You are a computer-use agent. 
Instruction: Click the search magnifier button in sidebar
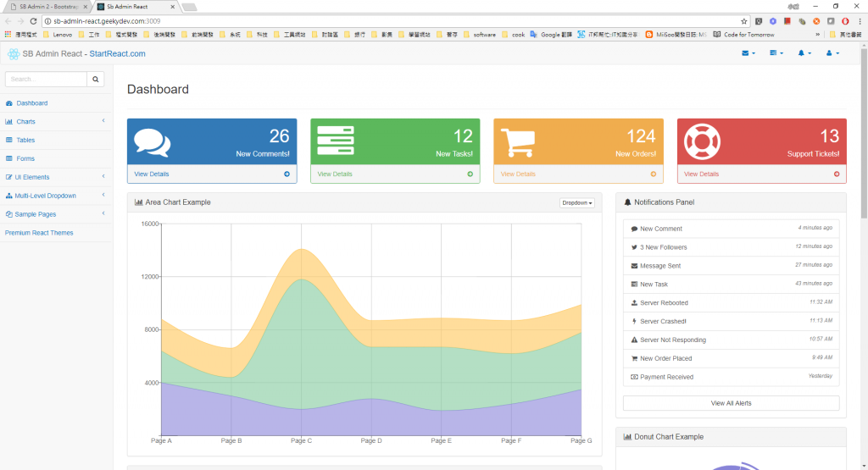tap(95, 79)
